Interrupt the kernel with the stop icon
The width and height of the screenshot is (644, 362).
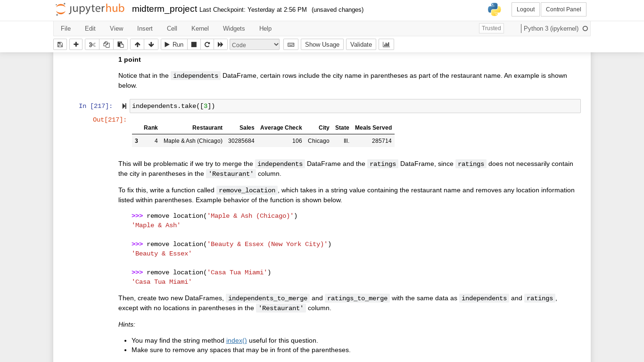click(x=194, y=44)
